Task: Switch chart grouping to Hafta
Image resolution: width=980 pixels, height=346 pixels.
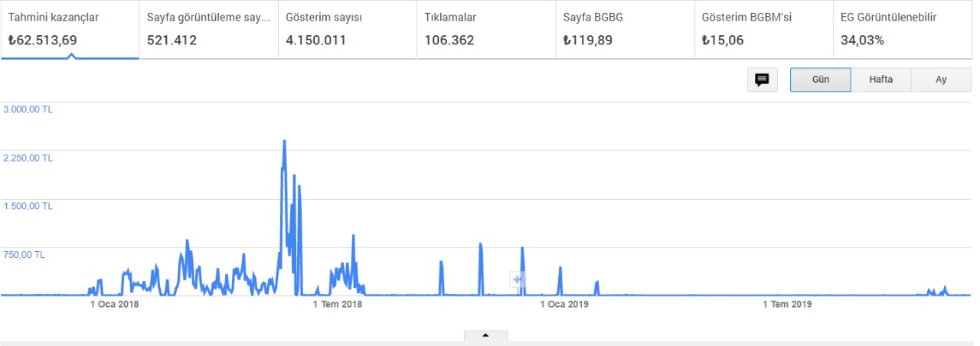Action: click(x=880, y=80)
